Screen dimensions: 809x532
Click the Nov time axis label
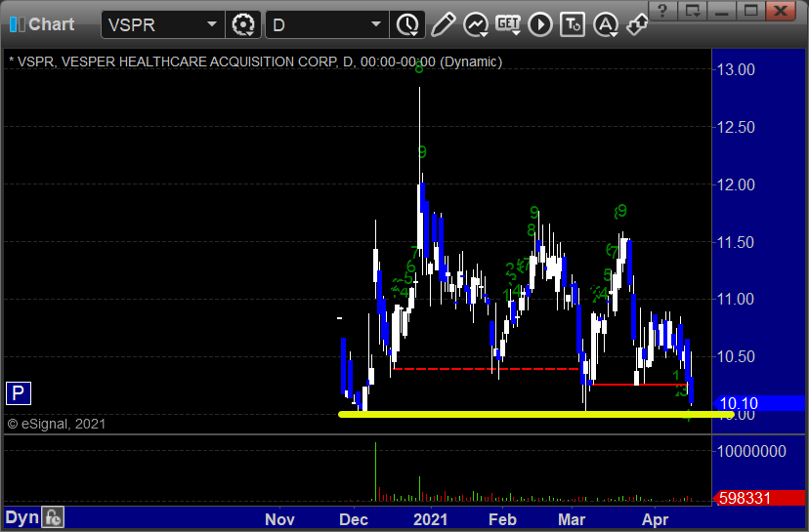click(279, 519)
